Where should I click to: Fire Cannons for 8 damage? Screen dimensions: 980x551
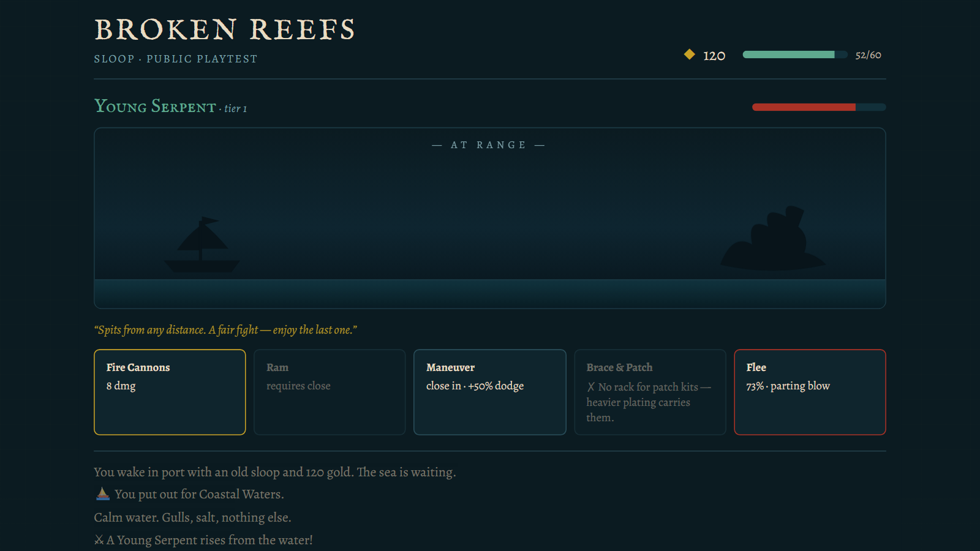[170, 392]
